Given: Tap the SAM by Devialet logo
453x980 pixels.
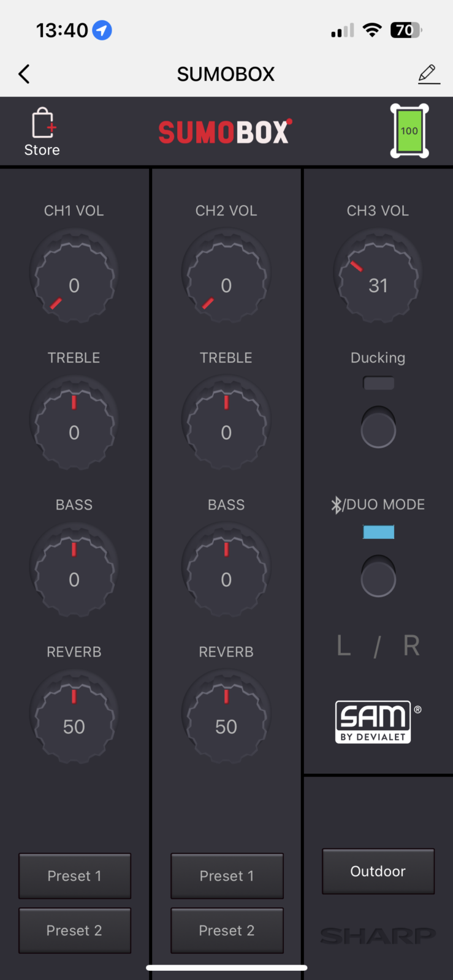Looking at the screenshot, I should point(374,722).
